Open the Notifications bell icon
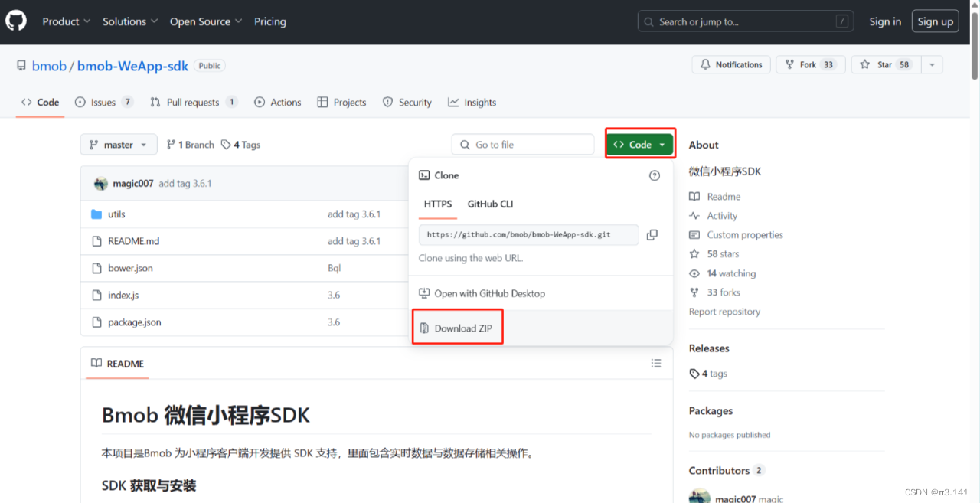This screenshot has width=980, height=503. pos(706,64)
